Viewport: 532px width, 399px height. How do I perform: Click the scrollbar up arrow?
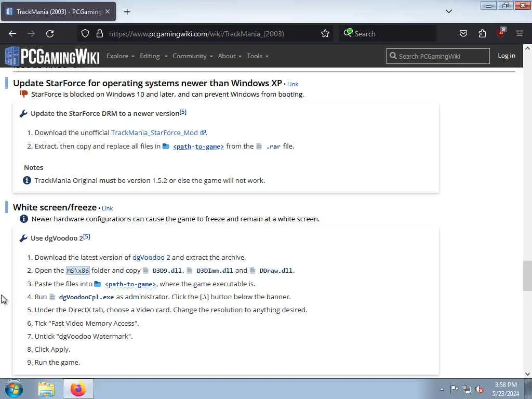click(x=527, y=48)
